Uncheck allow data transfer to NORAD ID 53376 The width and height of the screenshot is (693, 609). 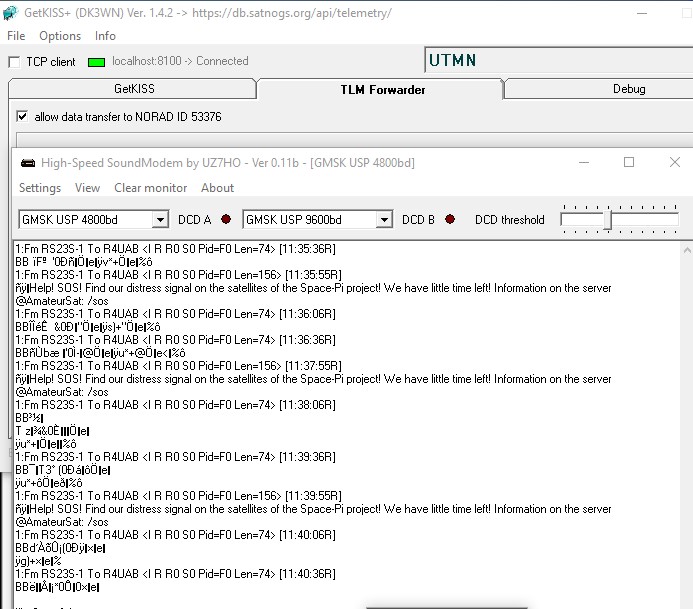[x=22, y=117]
